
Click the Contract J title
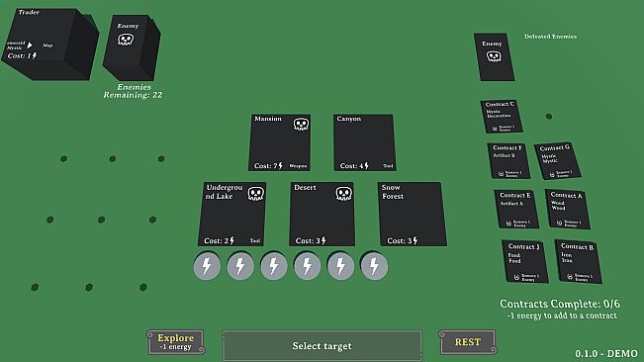[x=523, y=246]
